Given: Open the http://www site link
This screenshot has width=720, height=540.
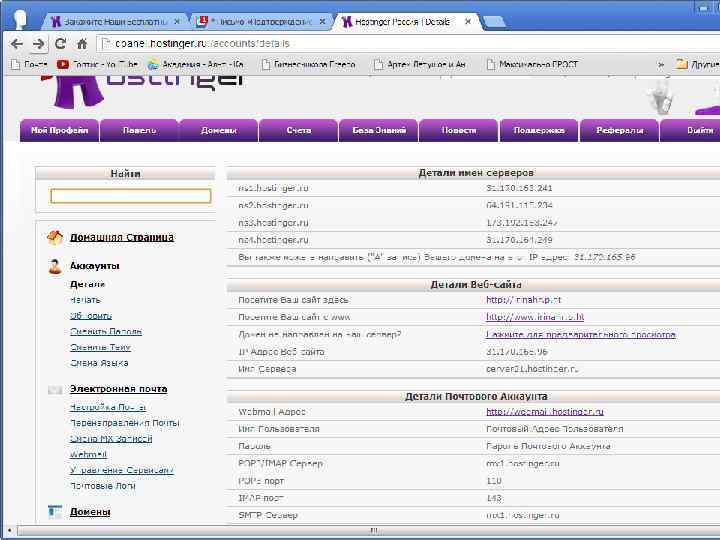Looking at the screenshot, I should coord(535,317).
